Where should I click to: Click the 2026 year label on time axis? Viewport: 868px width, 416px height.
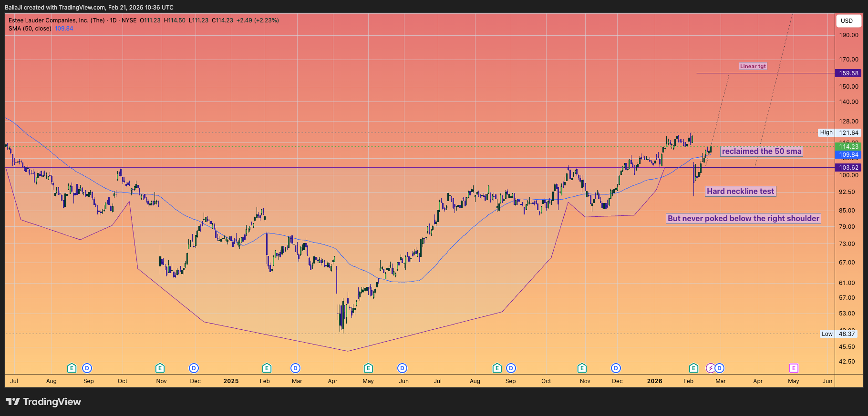pos(654,381)
